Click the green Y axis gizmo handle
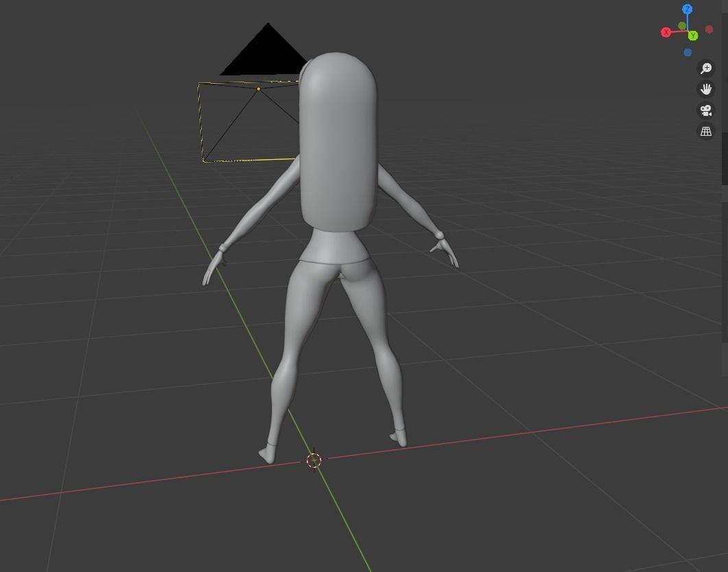The height and width of the screenshot is (572, 728). click(x=693, y=36)
